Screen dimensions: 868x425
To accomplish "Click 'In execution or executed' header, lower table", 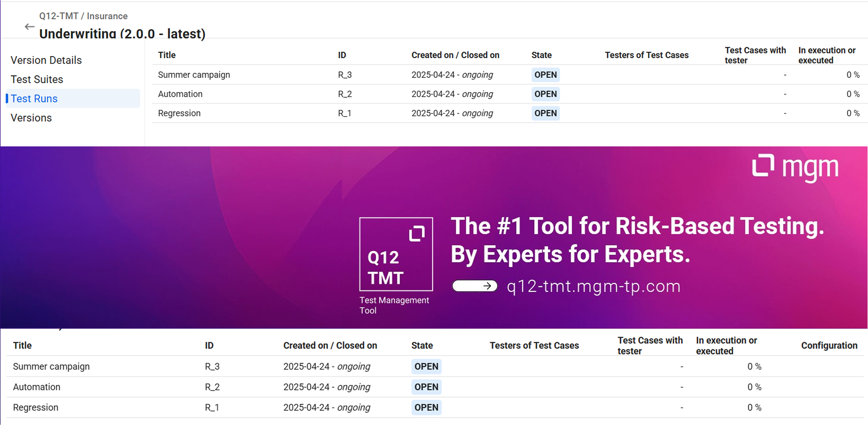I will pos(726,346).
